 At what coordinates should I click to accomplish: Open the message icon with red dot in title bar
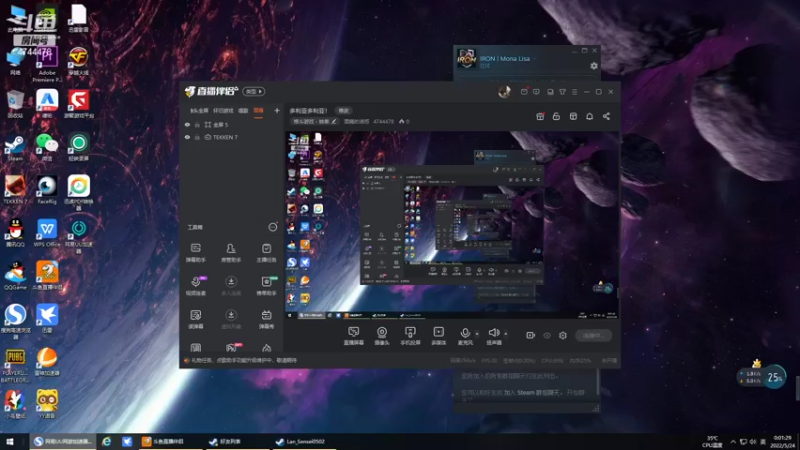pyautogui.click(x=524, y=92)
